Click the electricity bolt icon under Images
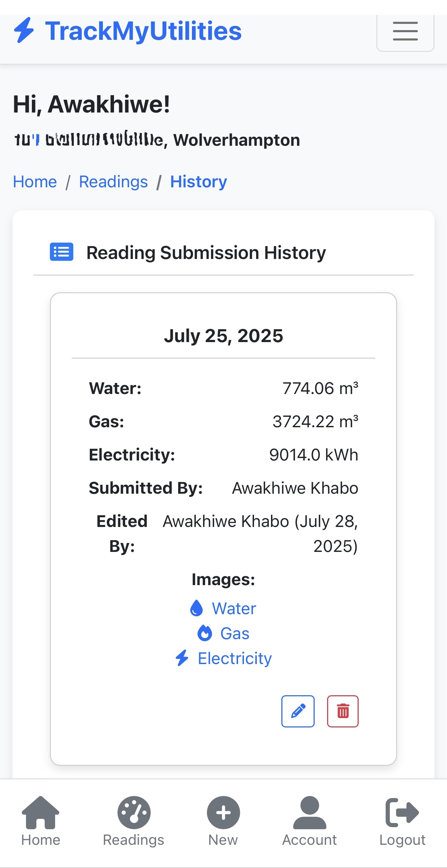The image size is (447, 868). coord(182,658)
